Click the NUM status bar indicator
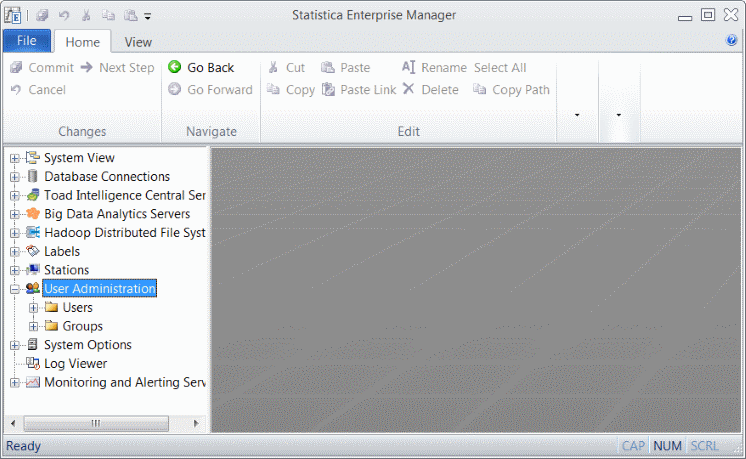The image size is (746, 459). (667, 446)
